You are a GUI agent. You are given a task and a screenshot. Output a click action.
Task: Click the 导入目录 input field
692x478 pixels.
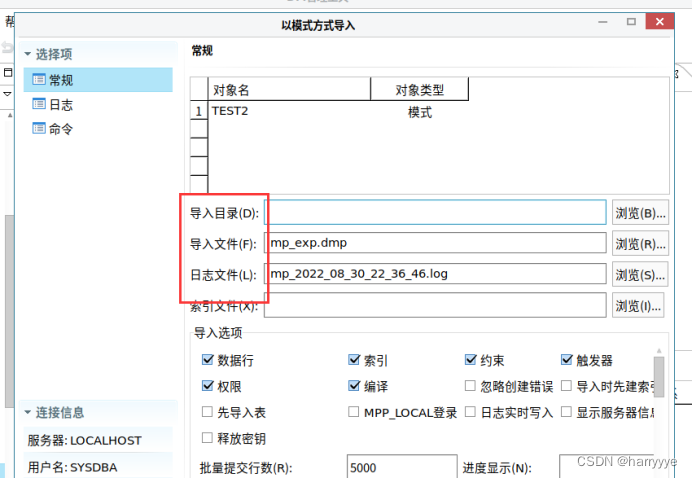[436, 212]
